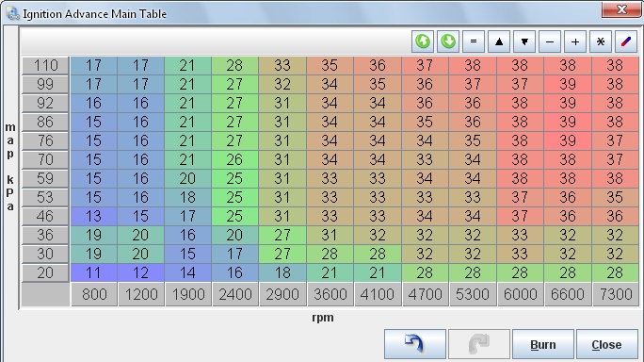Select cell 18 at 20 kPa, 2900 rpm
The width and height of the screenshot is (644, 362).
[x=282, y=272]
